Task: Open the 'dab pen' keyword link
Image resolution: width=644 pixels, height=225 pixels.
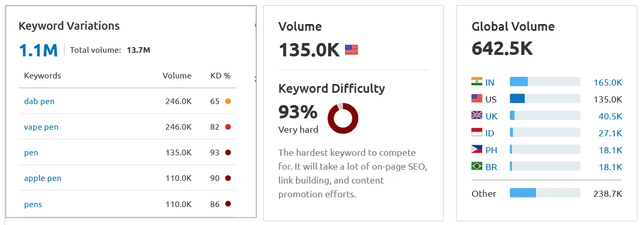Action: pyautogui.click(x=39, y=101)
